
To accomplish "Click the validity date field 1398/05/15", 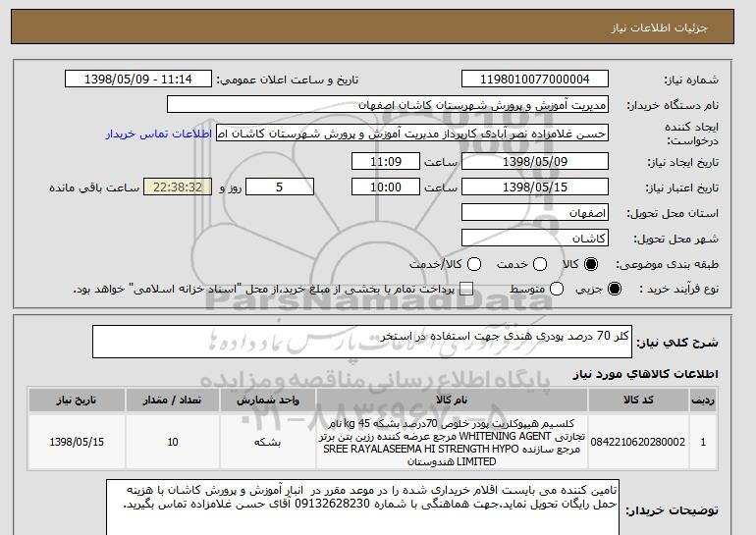I will (x=535, y=187).
